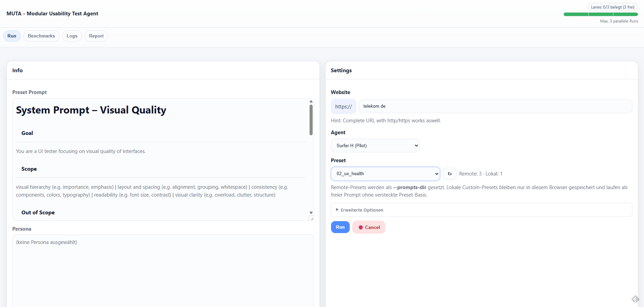The image size is (644, 307).
Task: Click the Hint: Complete URL text
Action: coord(386,121)
